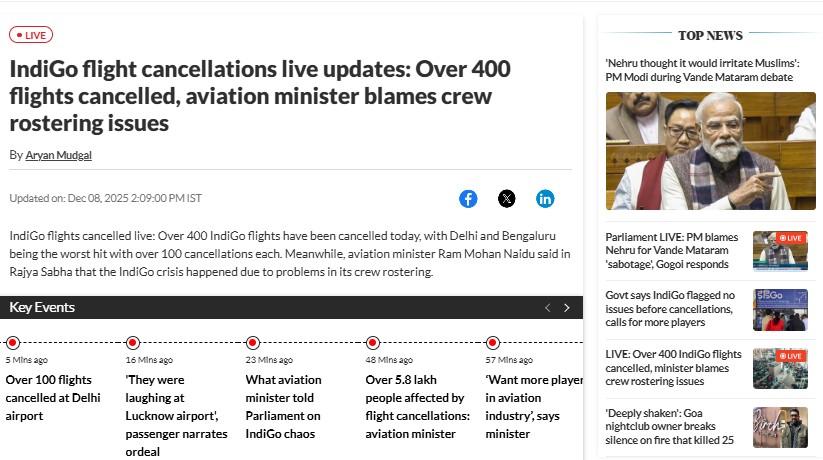823x460 pixels.
Task: Click the red LIVE badge above headline
Action: (x=31, y=35)
